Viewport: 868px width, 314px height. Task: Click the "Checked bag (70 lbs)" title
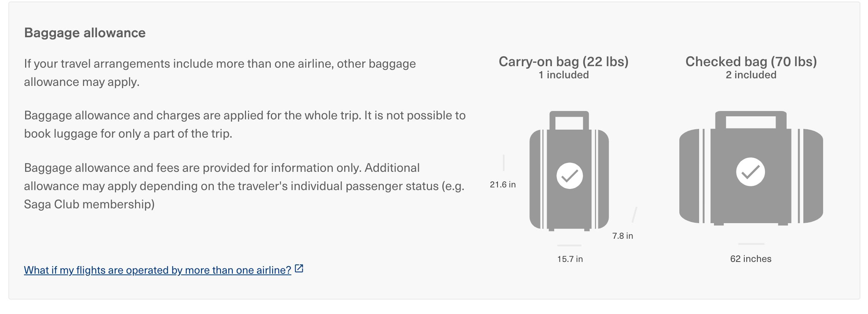(751, 62)
